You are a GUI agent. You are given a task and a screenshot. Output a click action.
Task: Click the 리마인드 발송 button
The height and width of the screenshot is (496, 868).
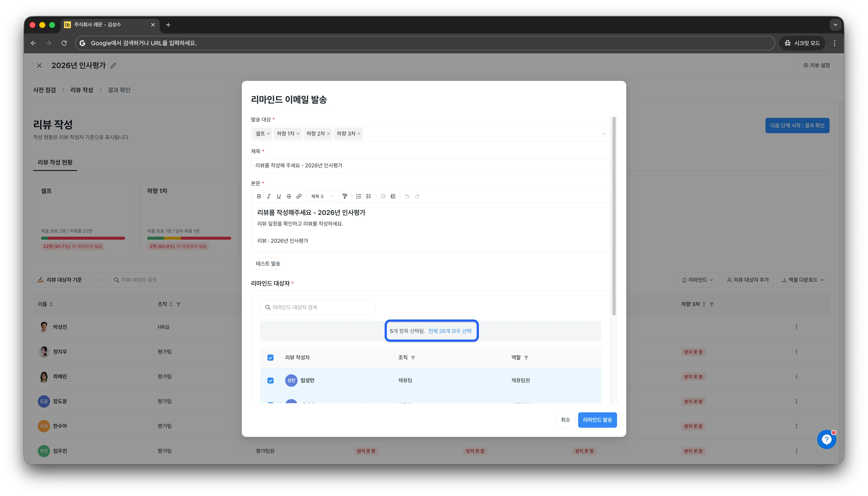click(597, 420)
